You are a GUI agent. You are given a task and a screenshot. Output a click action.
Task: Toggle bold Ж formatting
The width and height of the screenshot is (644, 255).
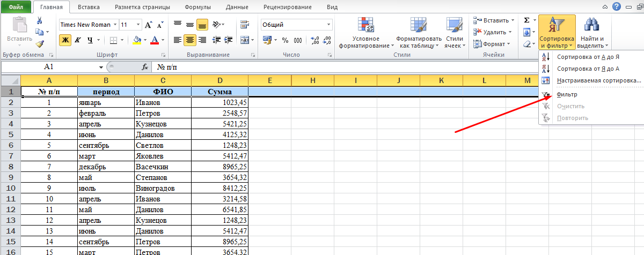tap(65, 40)
